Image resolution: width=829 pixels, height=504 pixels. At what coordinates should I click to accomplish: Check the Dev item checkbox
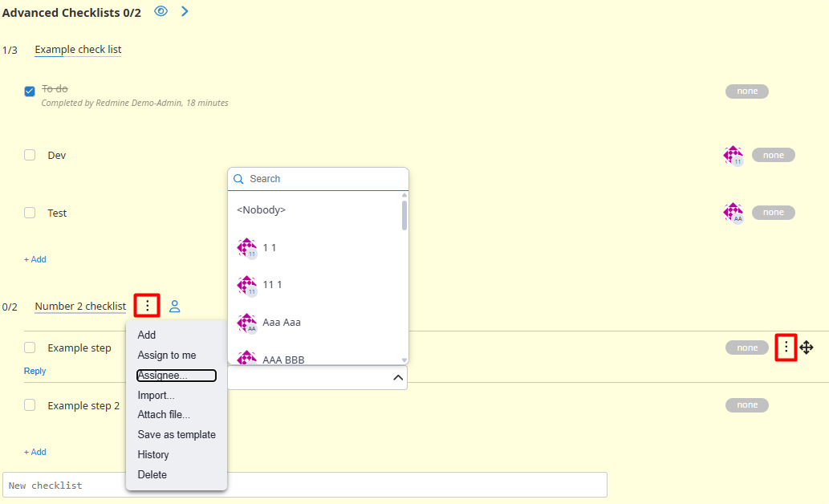point(30,155)
